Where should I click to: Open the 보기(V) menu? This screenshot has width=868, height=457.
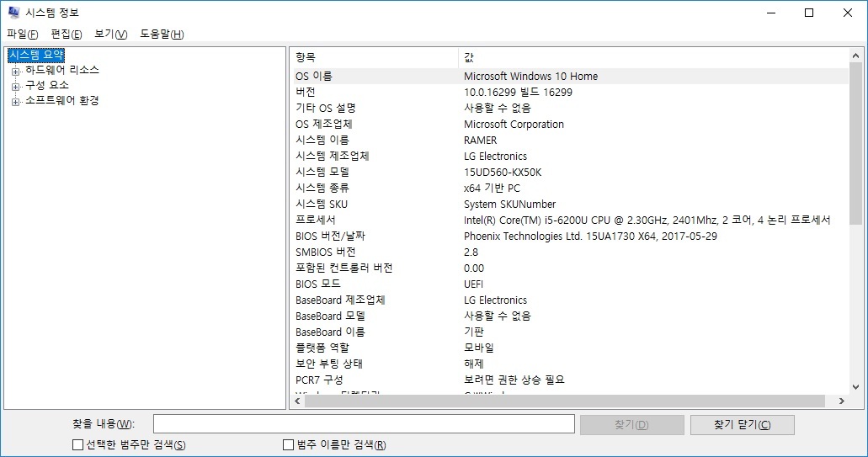click(x=110, y=34)
